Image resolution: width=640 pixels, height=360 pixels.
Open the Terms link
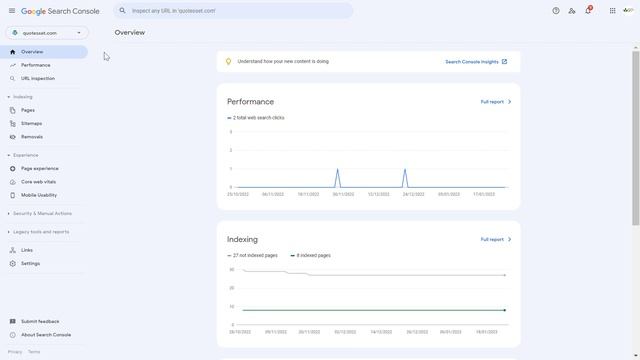pos(34,352)
